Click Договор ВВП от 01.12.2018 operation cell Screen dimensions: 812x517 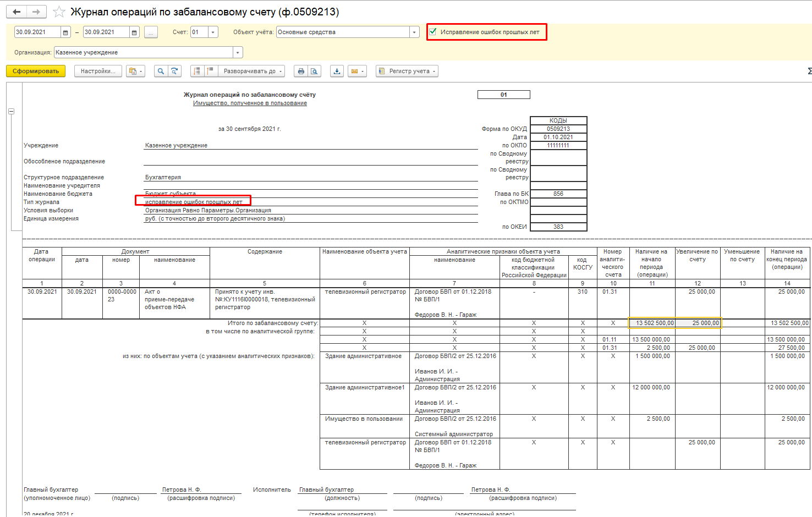point(454,303)
